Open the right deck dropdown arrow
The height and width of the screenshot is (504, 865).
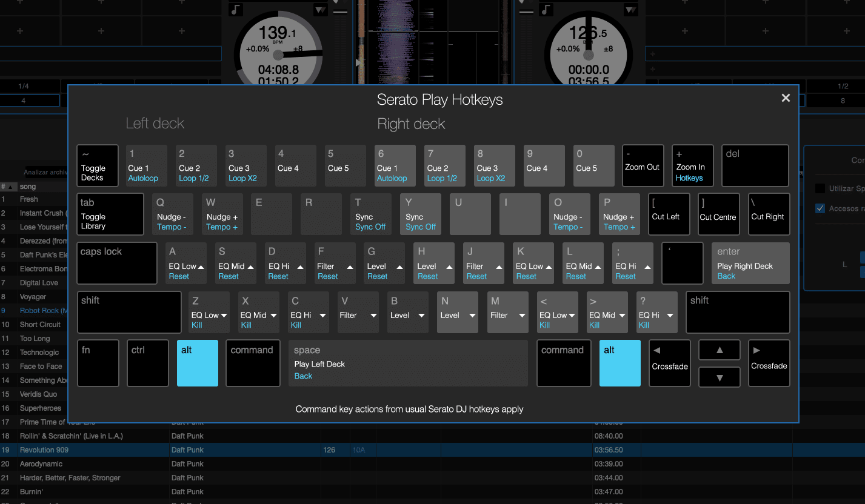coord(630,10)
